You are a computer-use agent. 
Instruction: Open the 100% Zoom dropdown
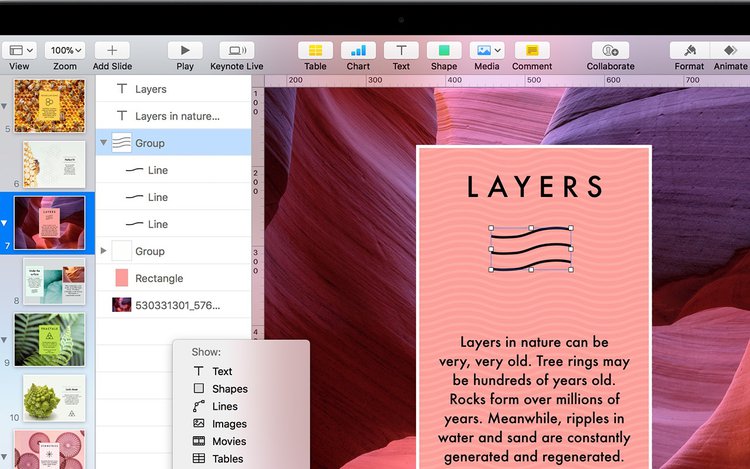tap(65, 50)
